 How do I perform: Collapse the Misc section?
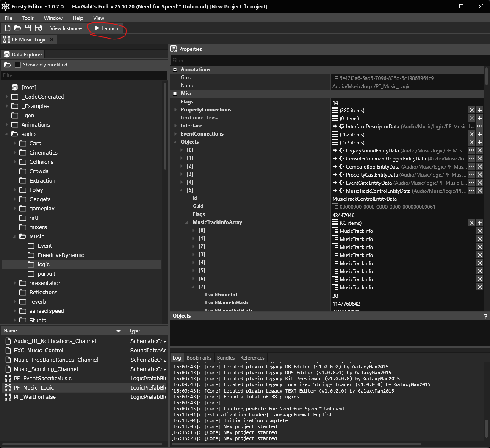click(175, 94)
